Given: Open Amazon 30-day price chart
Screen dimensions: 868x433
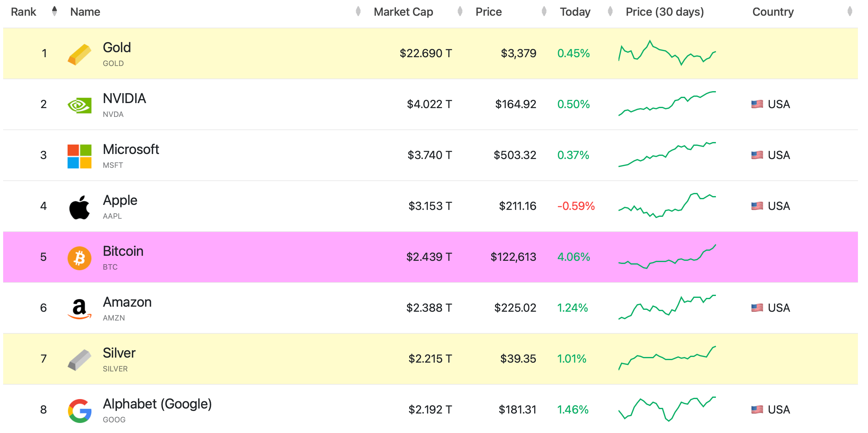Looking at the screenshot, I should [667, 307].
